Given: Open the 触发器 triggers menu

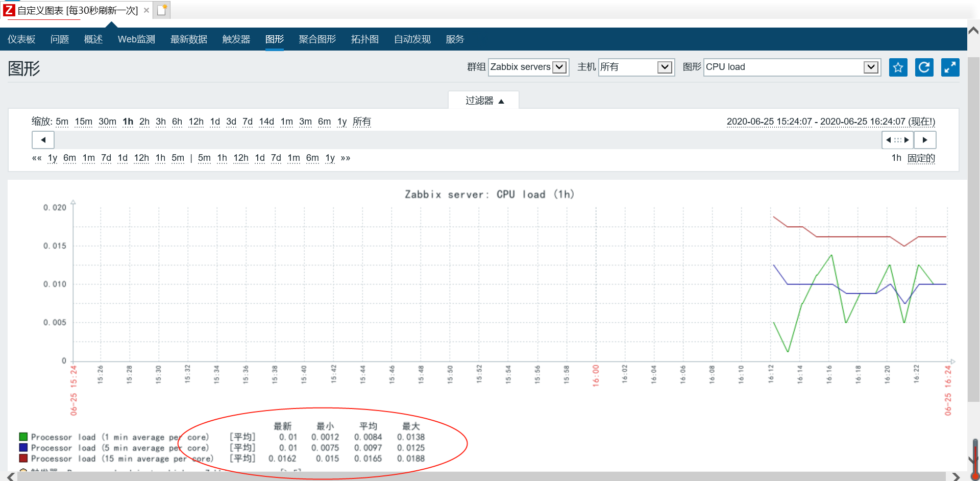Looking at the screenshot, I should click(236, 39).
